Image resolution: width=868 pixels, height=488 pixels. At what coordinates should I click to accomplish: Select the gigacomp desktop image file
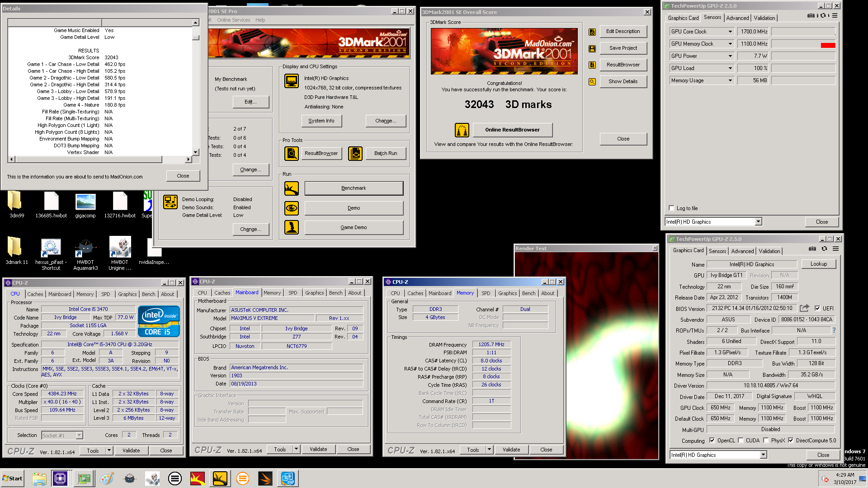point(85,205)
